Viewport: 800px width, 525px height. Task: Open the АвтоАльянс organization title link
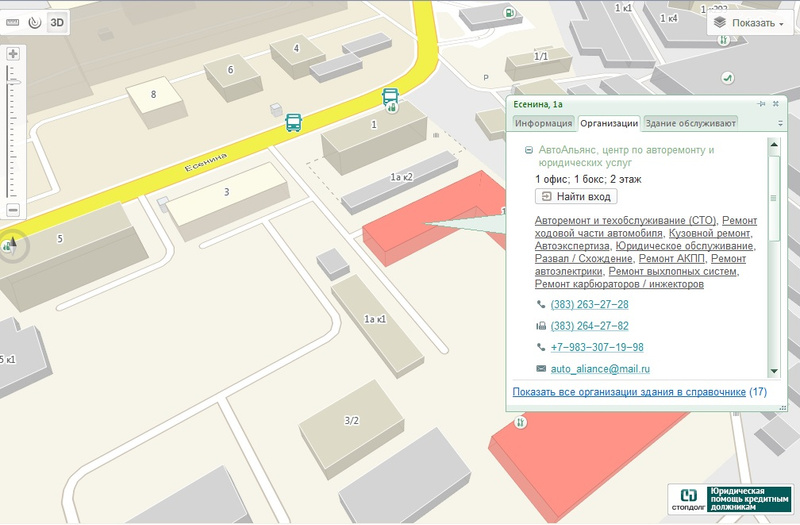tap(626, 156)
